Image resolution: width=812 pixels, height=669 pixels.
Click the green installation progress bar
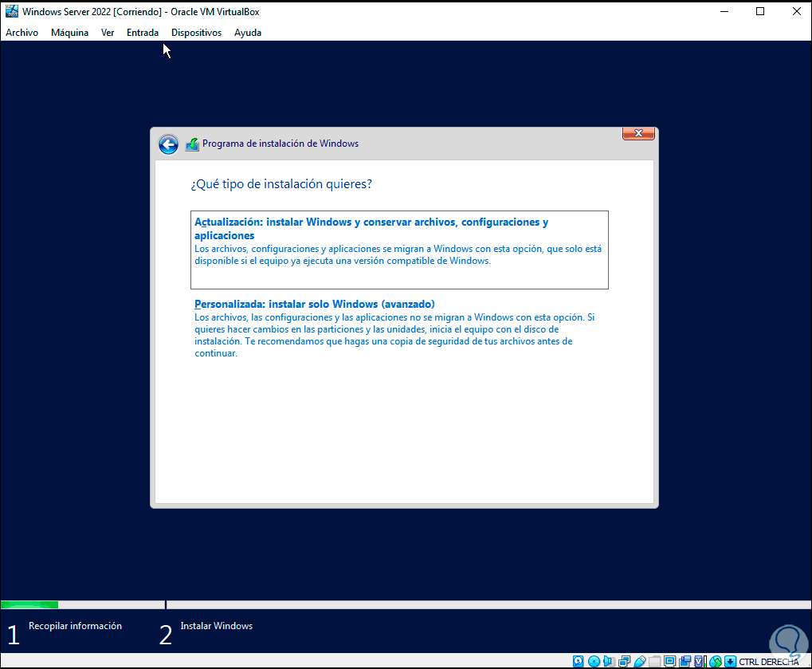[x=29, y=604]
